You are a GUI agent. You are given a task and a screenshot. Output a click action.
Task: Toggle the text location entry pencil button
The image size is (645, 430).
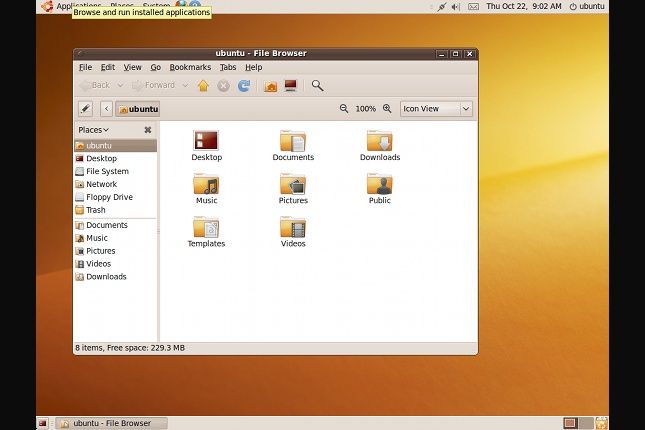pyautogui.click(x=85, y=109)
